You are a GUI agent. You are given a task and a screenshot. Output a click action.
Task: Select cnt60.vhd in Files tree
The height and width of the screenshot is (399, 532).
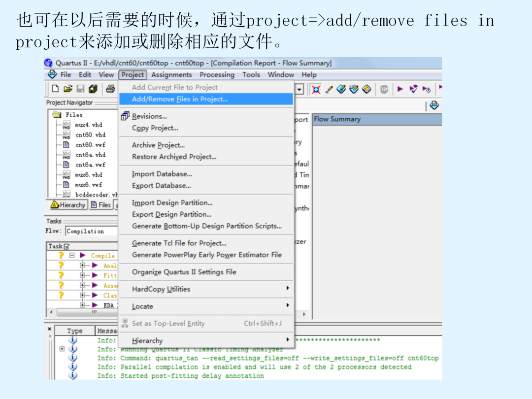pos(90,134)
